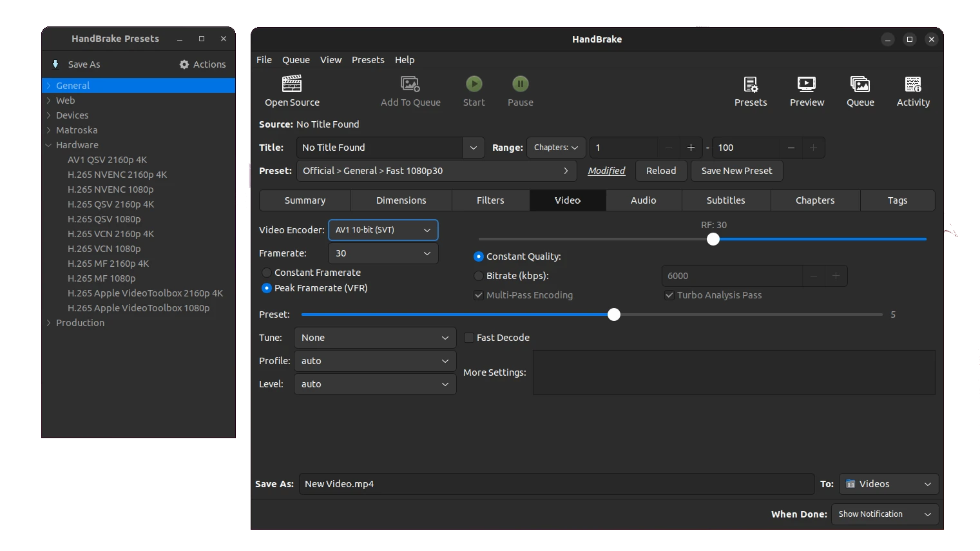Click the Save New Preset button

point(736,171)
